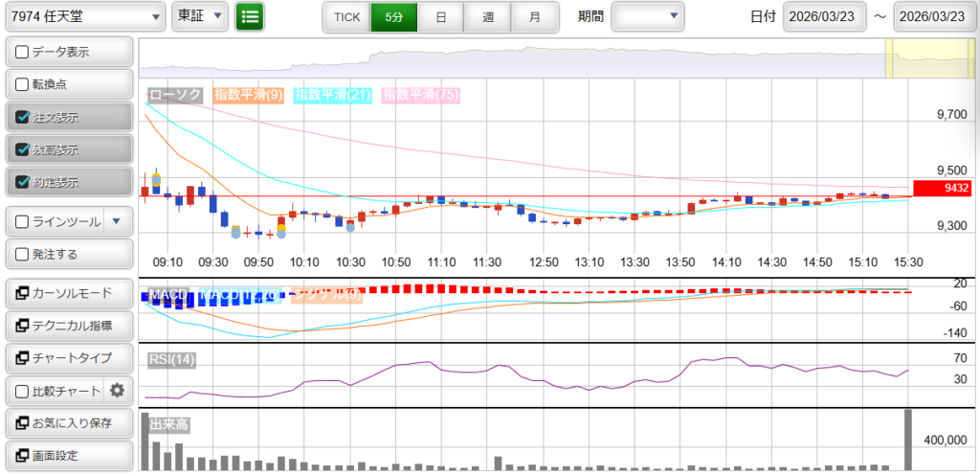Click the red 9432 current price tag
The width and height of the screenshot is (980, 476).
point(943,189)
